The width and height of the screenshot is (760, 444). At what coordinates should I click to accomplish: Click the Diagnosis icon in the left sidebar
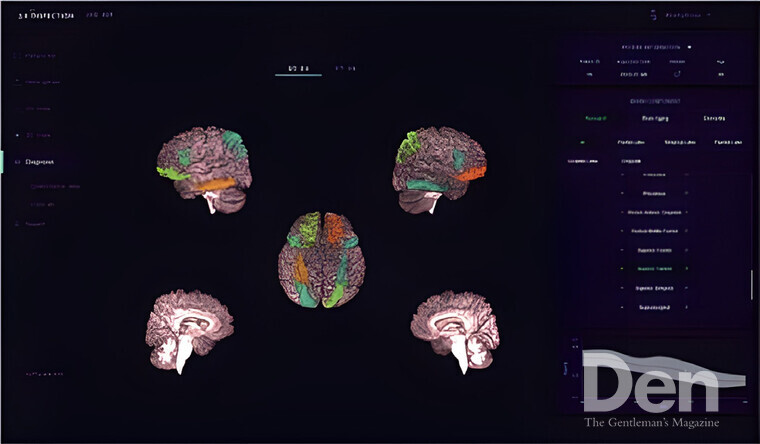(17, 161)
